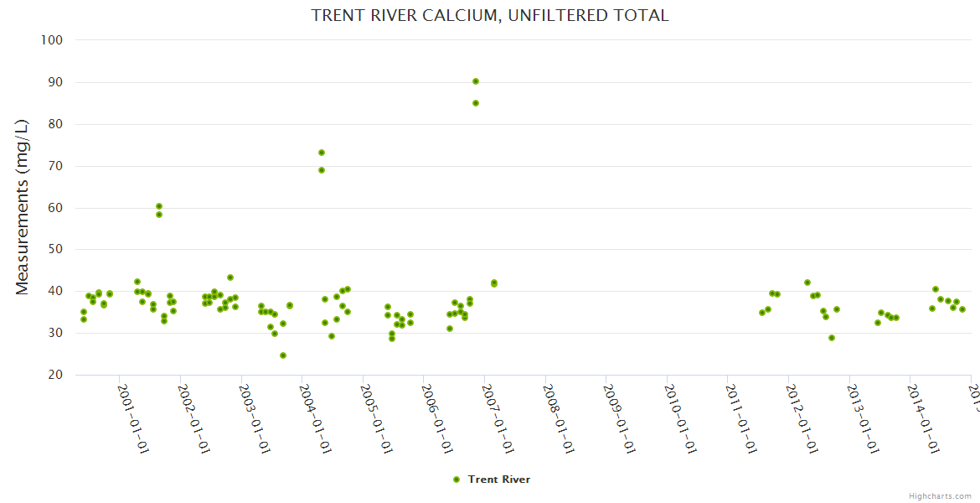This screenshot has width=980, height=503.
Task: Click the 50 y-axis label
Action: [55, 250]
